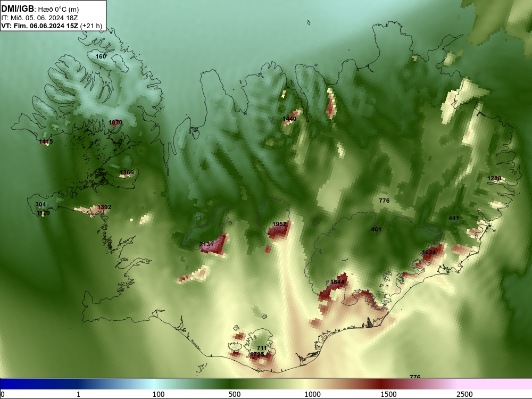The height and width of the screenshot is (399, 532).
Task: Click the initial time line 'IT: Mið. 05. 06. 2024 18Z'
Action: 39,18
